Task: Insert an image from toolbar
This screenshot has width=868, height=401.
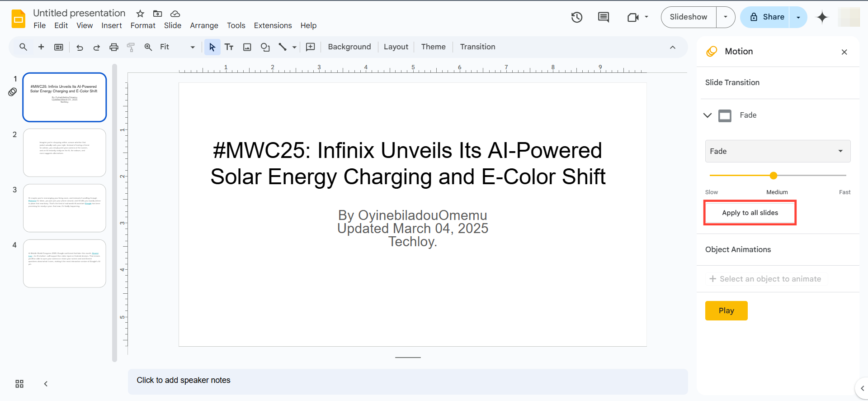Action: tap(247, 47)
